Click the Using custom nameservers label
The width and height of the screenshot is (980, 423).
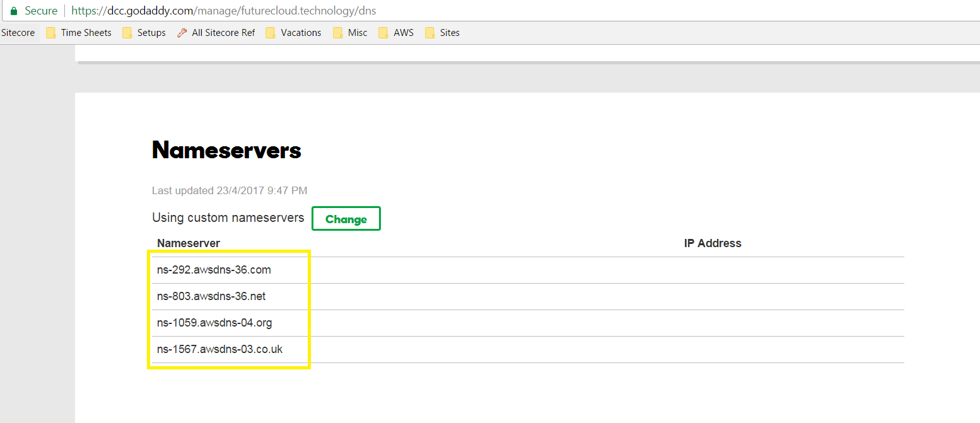[x=228, y=217]
